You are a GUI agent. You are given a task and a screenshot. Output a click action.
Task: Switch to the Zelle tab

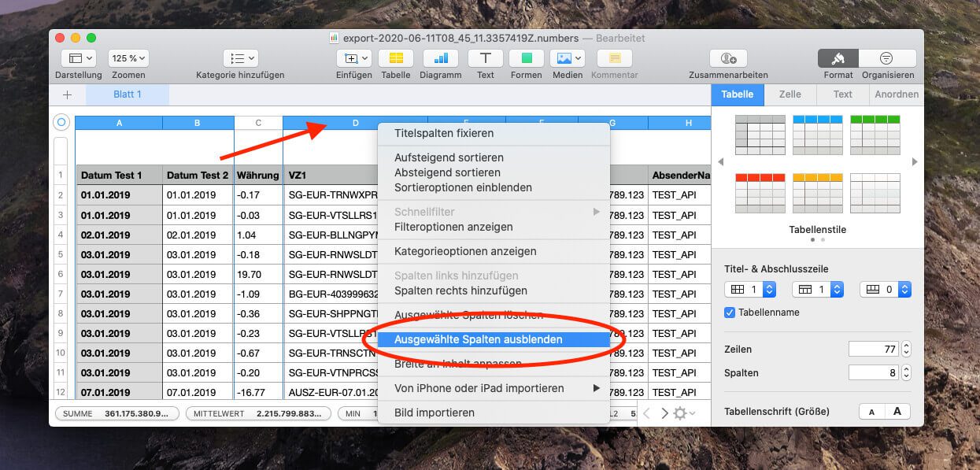[790, 94]
